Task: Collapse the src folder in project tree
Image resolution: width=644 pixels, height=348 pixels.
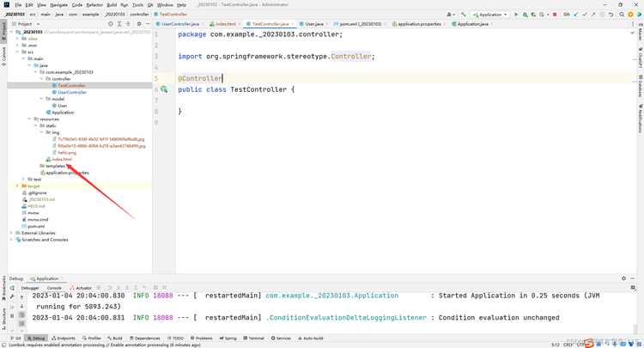Action: [x=18, y=52]
